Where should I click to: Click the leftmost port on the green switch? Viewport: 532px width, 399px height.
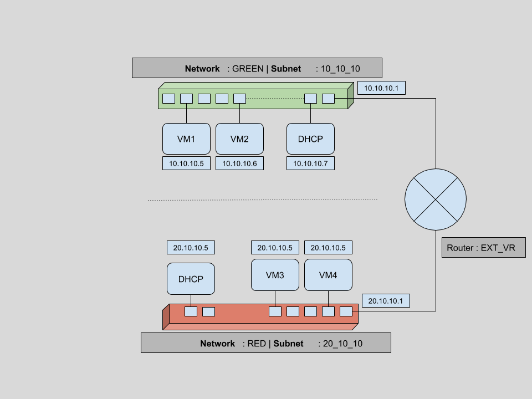[x=168, y=98]
